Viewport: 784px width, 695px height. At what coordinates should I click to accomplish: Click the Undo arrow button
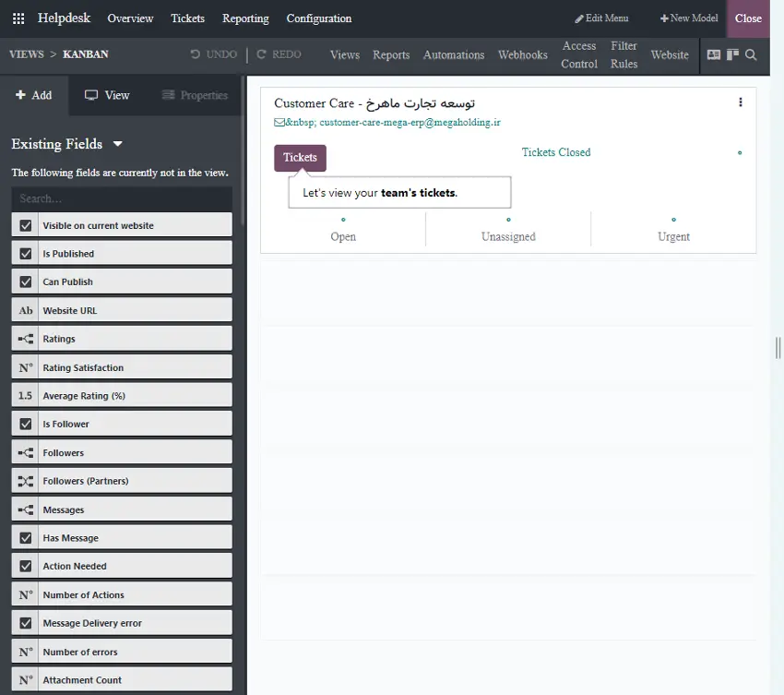point(213,54)
